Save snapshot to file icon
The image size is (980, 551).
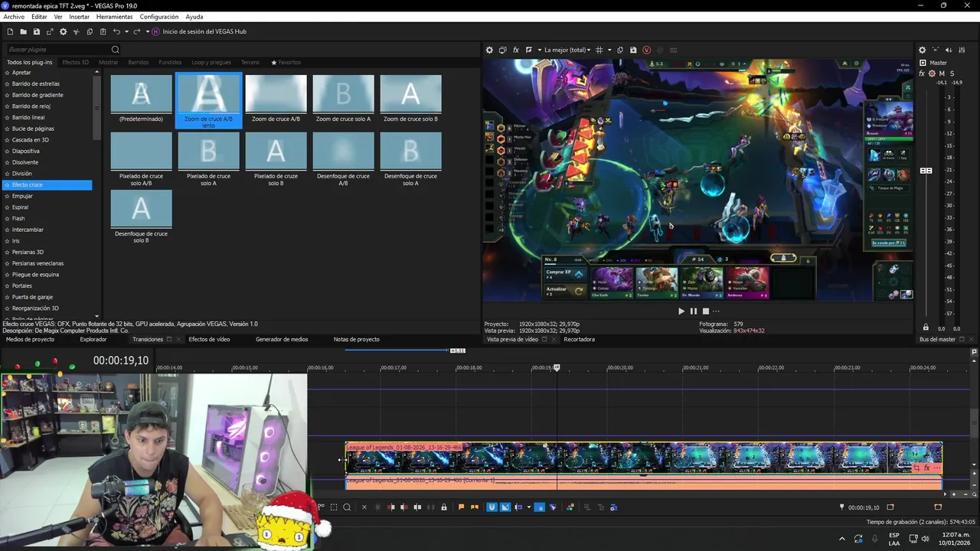(x=633, y=51)
